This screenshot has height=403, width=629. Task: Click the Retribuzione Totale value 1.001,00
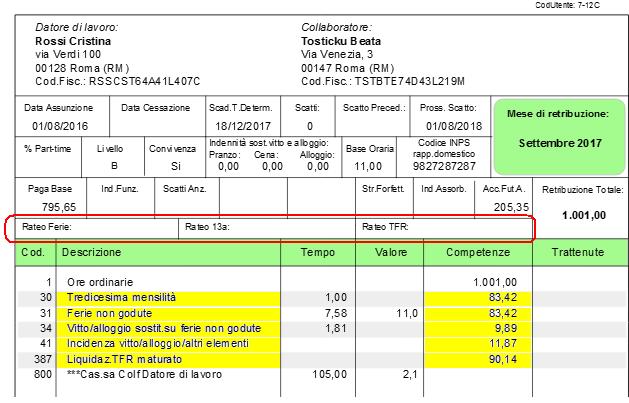point(578,213)
